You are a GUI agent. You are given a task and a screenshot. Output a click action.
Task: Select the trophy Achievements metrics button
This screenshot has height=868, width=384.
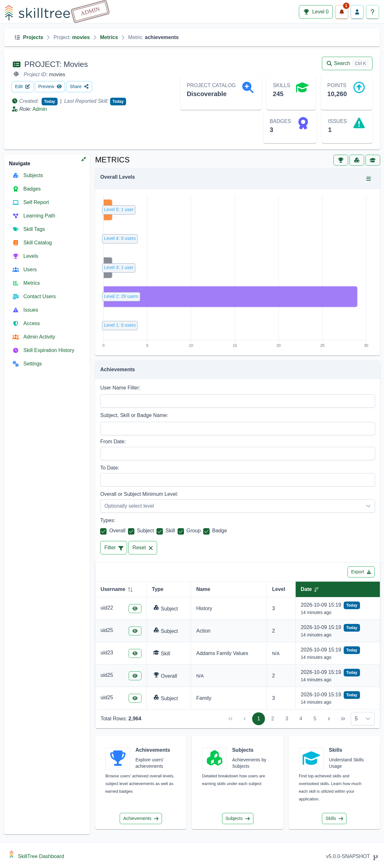340,160
